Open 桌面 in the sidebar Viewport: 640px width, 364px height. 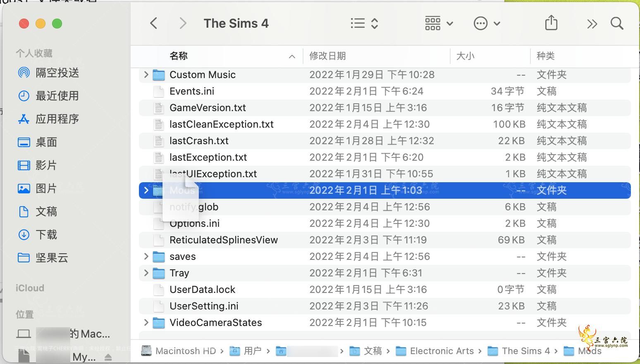click(37, 142)
